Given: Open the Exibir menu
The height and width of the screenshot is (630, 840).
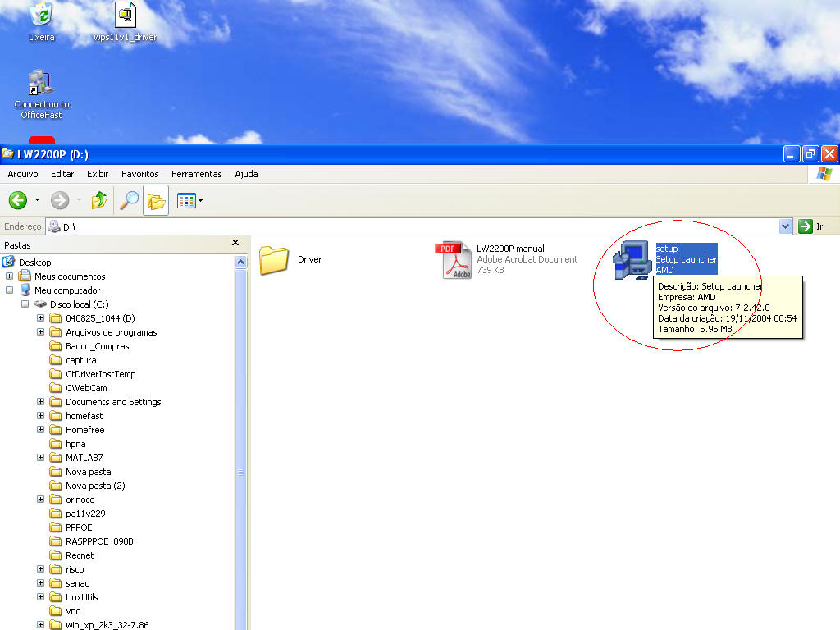Looking at the screenshot, I should 98,174.
